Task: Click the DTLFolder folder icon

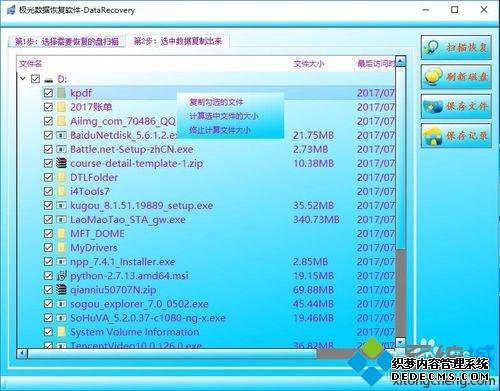Action: pyautogui.click(x=61, y=177)
